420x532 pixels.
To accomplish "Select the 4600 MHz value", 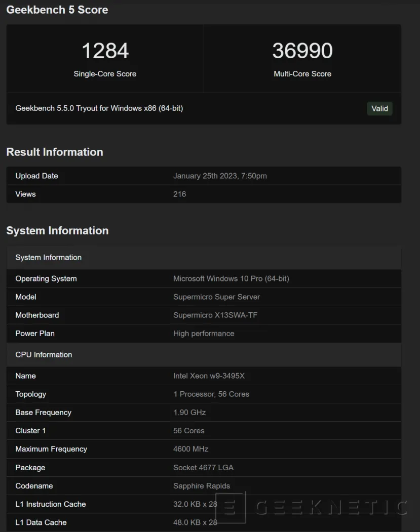I will pos(191,449).
